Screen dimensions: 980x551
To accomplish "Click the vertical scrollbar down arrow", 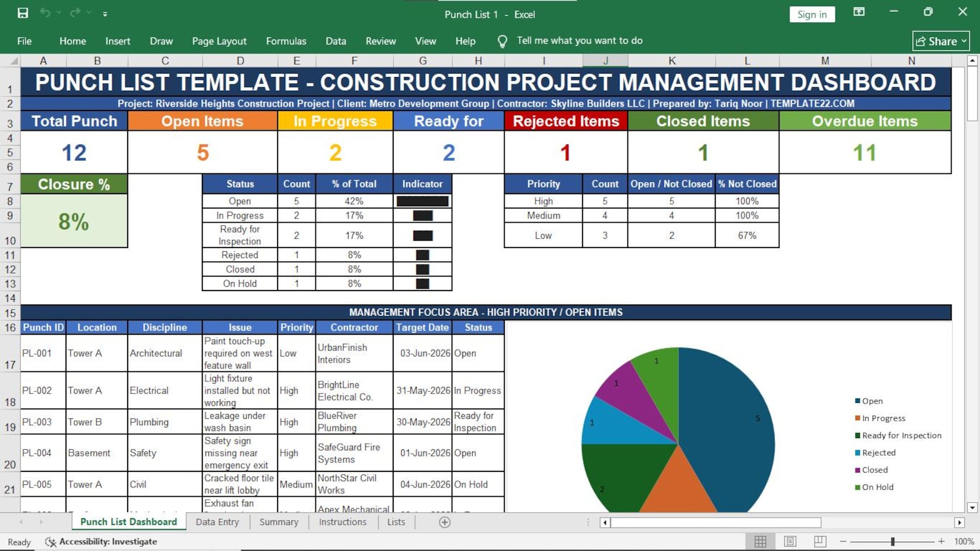I will (972, 508).
